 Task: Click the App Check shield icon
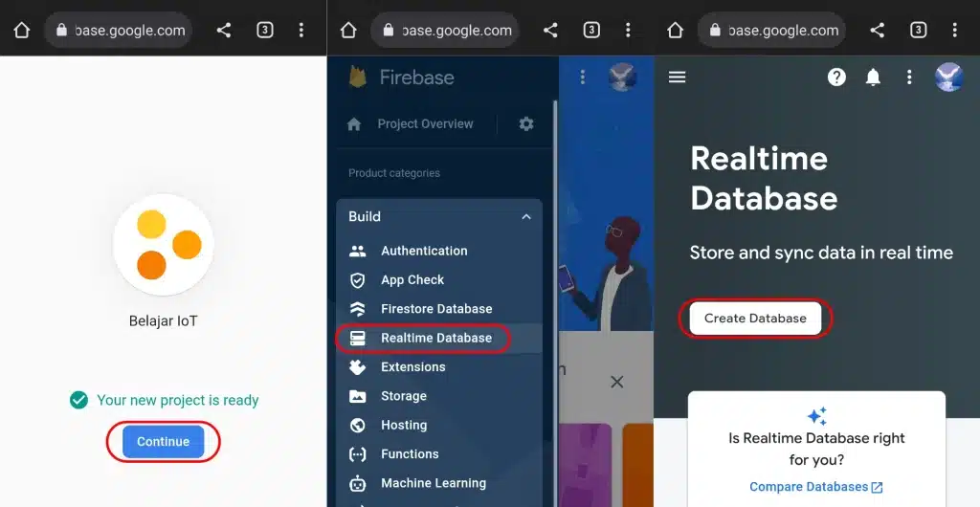tap(358, 280)
